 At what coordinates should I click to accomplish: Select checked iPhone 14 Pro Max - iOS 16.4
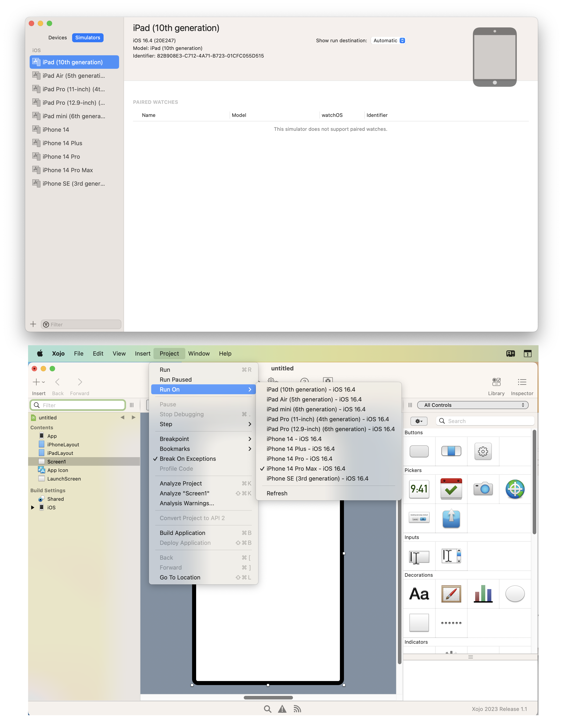point(328,469)
